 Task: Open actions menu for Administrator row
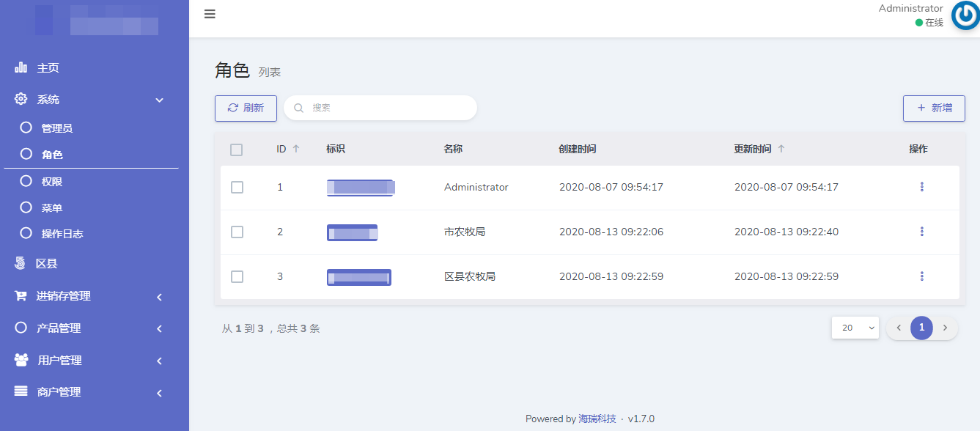pyautogui.click(x=921, y=187)
